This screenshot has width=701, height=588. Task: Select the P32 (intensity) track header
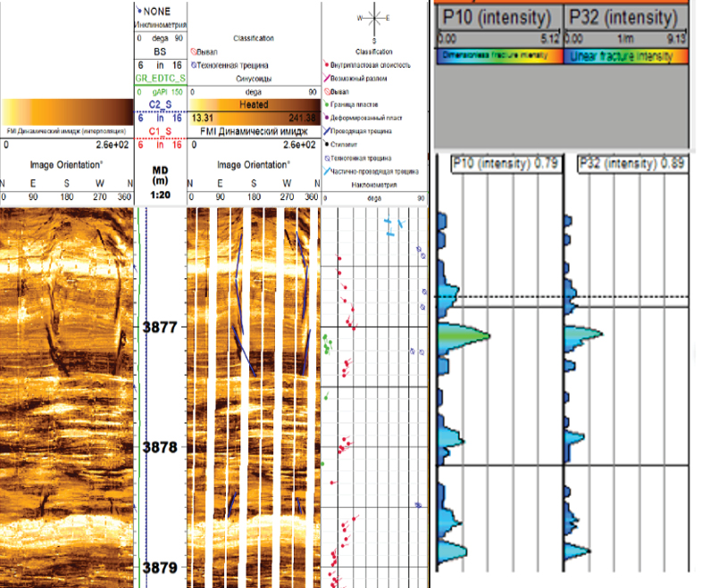[x=629, y=17]
